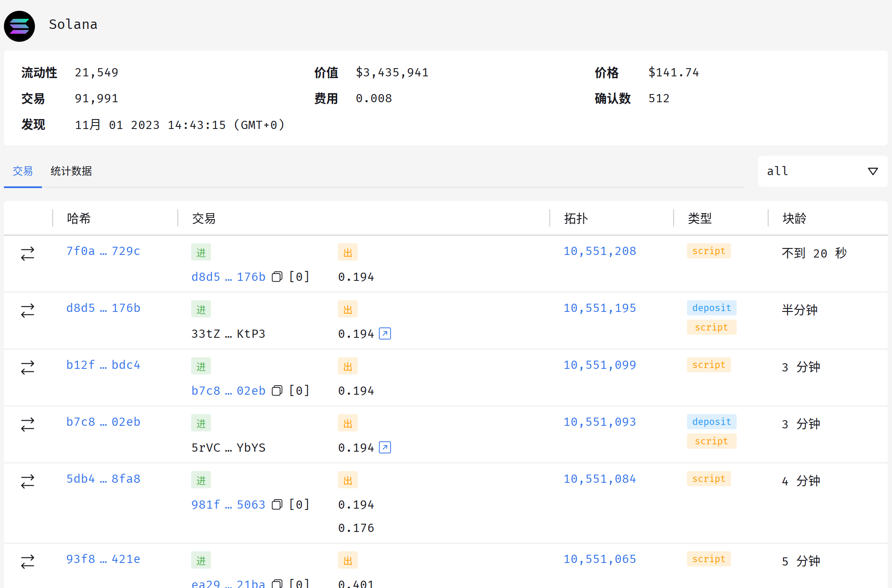Image resolution: width=892 pixels, height=588 pixels.
Task: Click the Solana logo icon
Action: (19, 26)
